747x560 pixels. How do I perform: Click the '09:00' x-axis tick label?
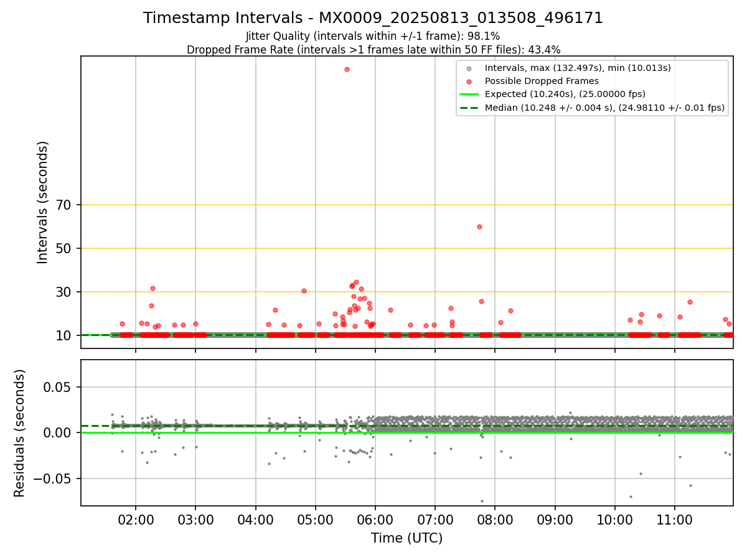pyautogui.click(x=555, y=519)
